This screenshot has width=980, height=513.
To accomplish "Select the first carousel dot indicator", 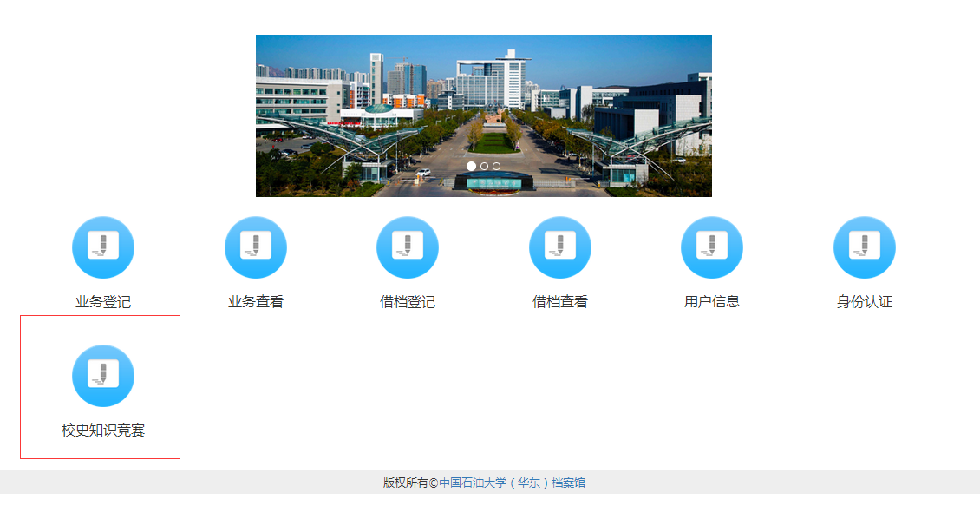I will click(471, 166).
